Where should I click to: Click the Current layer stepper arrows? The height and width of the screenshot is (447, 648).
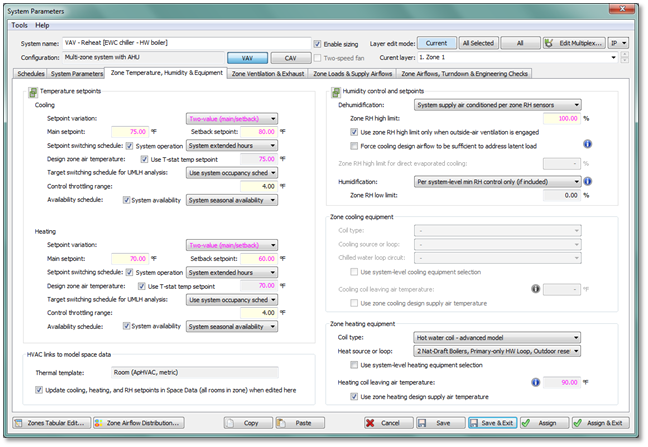coord(624,58)
